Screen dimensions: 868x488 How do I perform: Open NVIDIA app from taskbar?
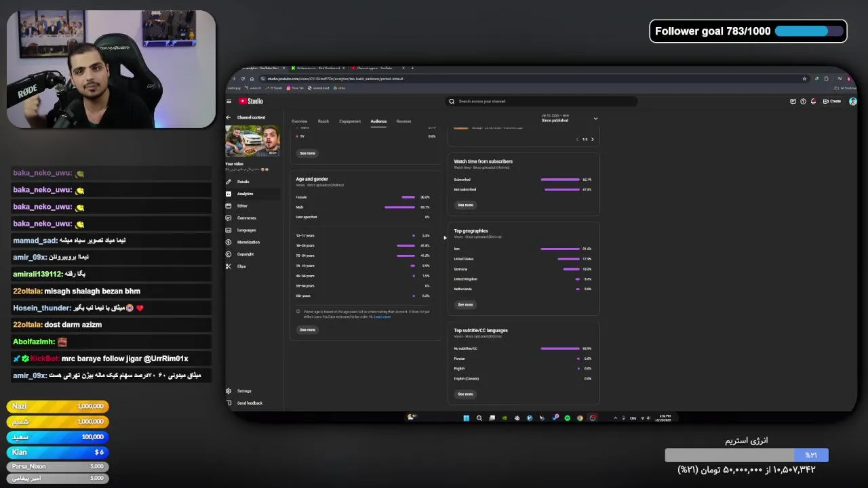pos(504,418)
